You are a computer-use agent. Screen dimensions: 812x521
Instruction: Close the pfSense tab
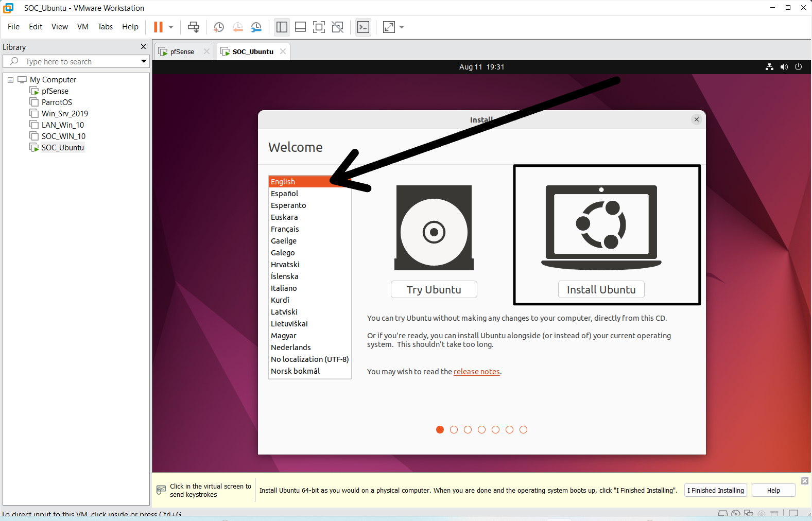(x=206, y=51)
